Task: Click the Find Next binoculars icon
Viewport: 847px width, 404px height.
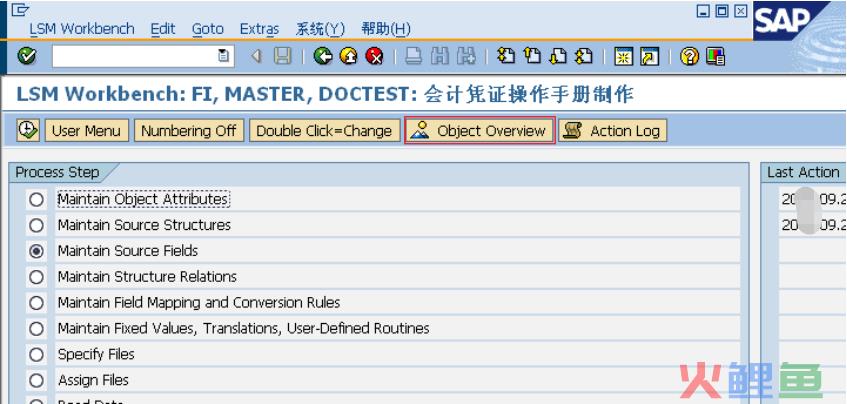Action: click(466, 56)
